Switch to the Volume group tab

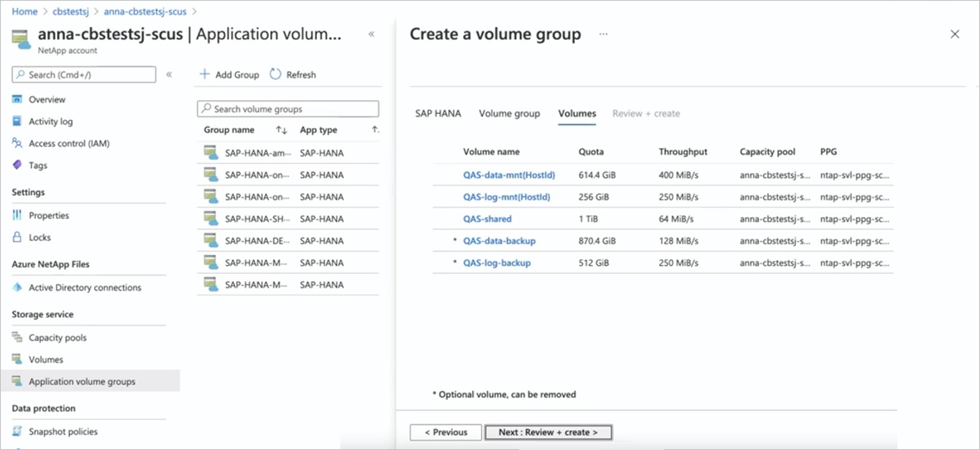pos(510,113)
